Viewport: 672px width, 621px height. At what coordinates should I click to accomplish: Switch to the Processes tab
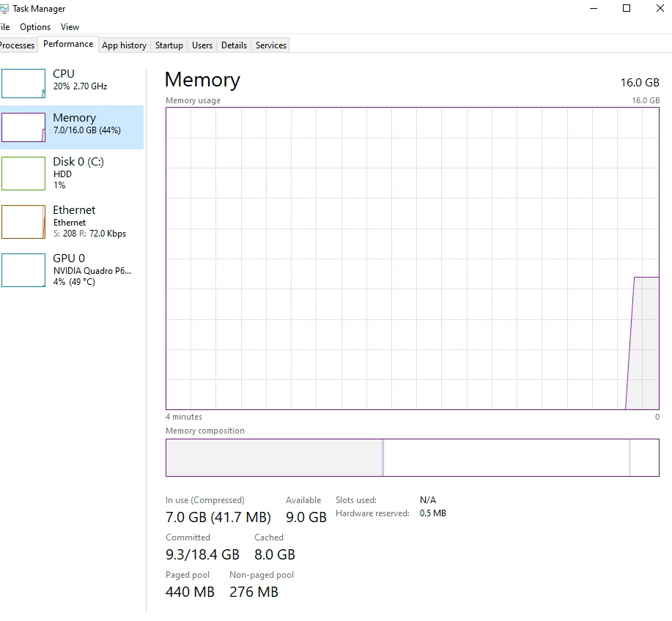click(x=16, y=45)
